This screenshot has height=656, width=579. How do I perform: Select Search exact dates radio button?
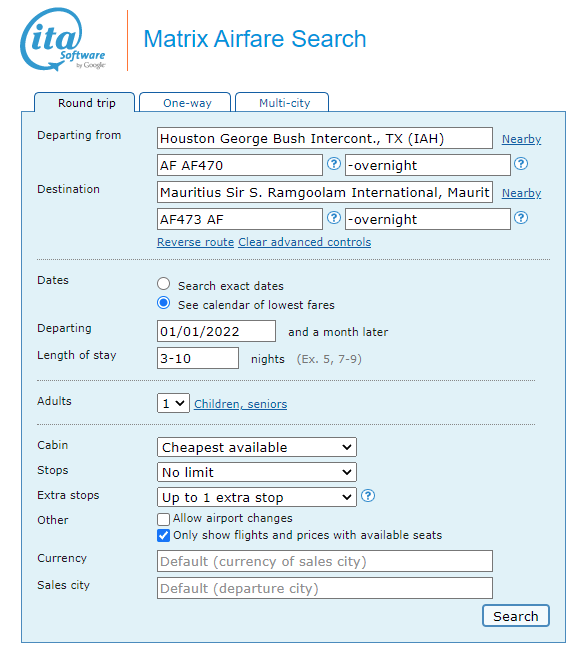coord(164,284)
